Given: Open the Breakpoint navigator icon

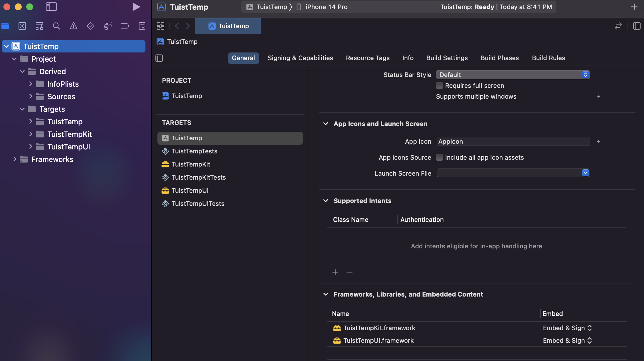Looking at the screenshot, I should (125, 26).
